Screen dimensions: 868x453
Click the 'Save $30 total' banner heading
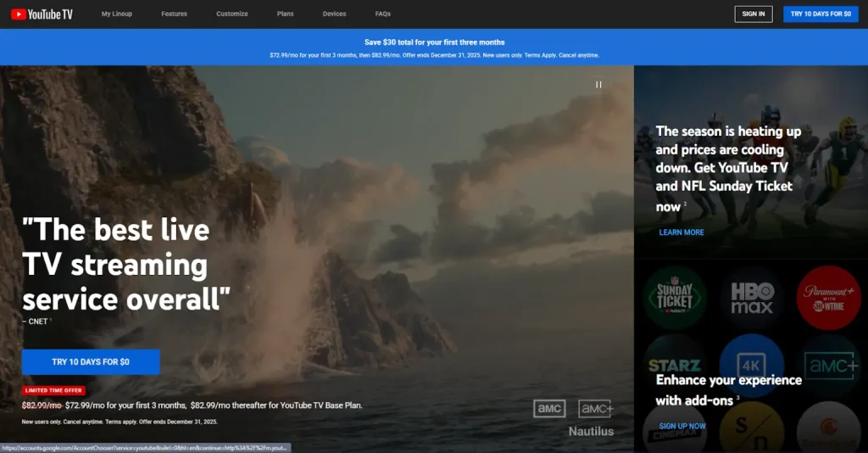pyautogui.click(x=435, y=42)
